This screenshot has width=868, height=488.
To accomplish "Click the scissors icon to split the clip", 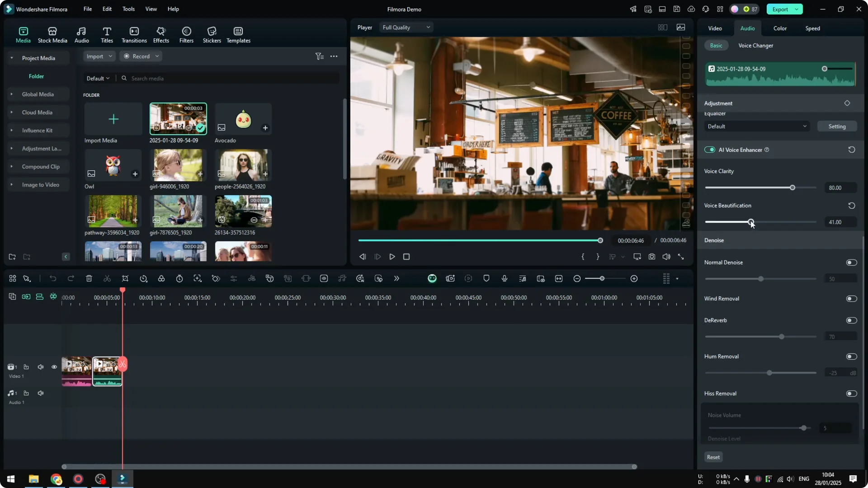I will [107, 278].
